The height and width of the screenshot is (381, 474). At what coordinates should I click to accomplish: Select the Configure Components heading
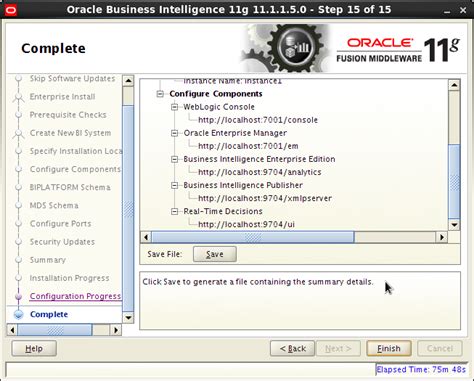(x=216, y=94)
